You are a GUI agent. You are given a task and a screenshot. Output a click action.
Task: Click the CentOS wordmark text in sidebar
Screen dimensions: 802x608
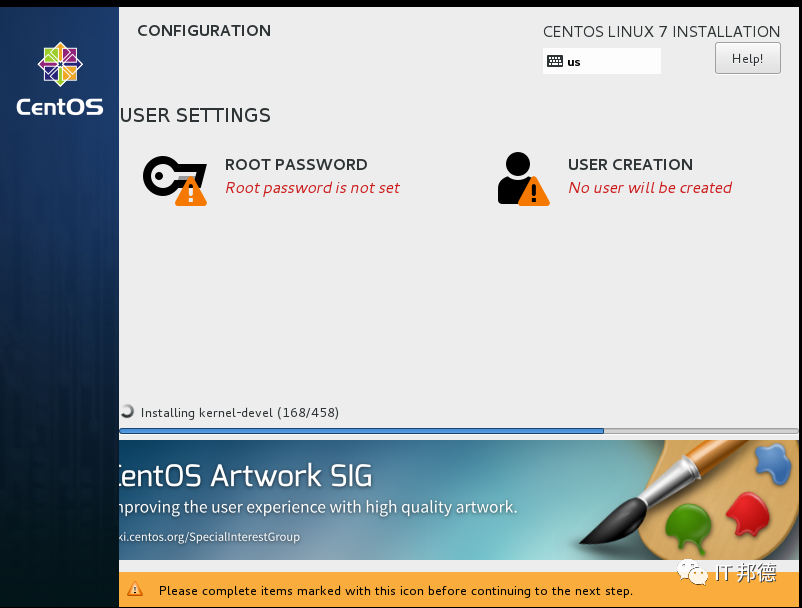tap(60, 107)
